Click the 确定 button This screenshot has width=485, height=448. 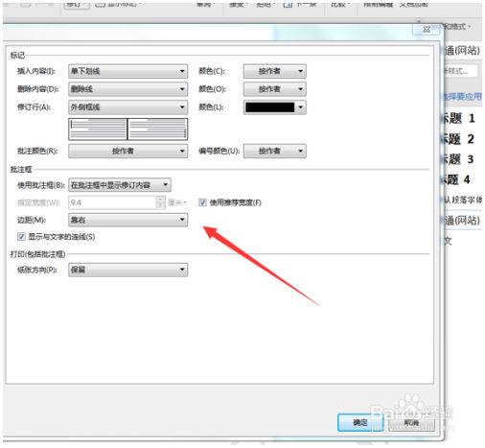[360, 423]
